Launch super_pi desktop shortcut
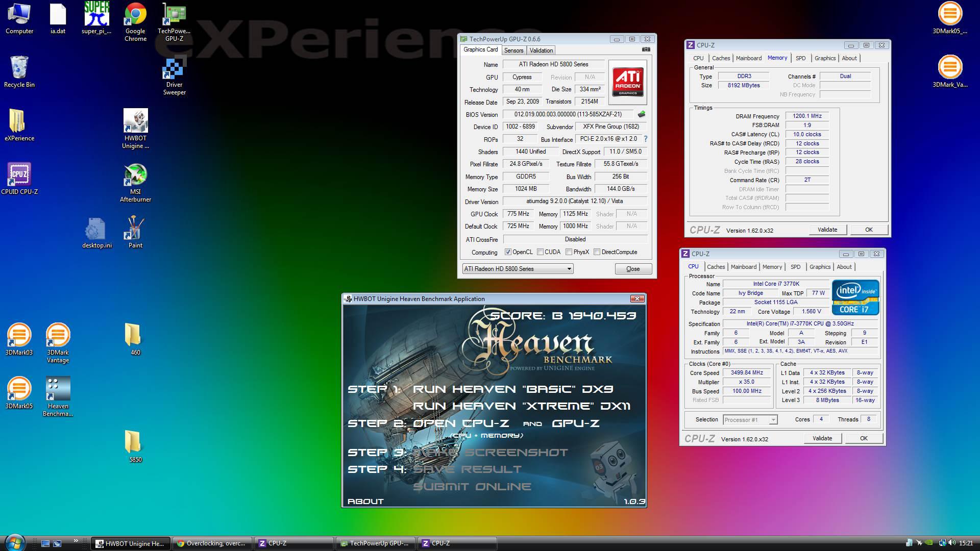 point(96,19)
